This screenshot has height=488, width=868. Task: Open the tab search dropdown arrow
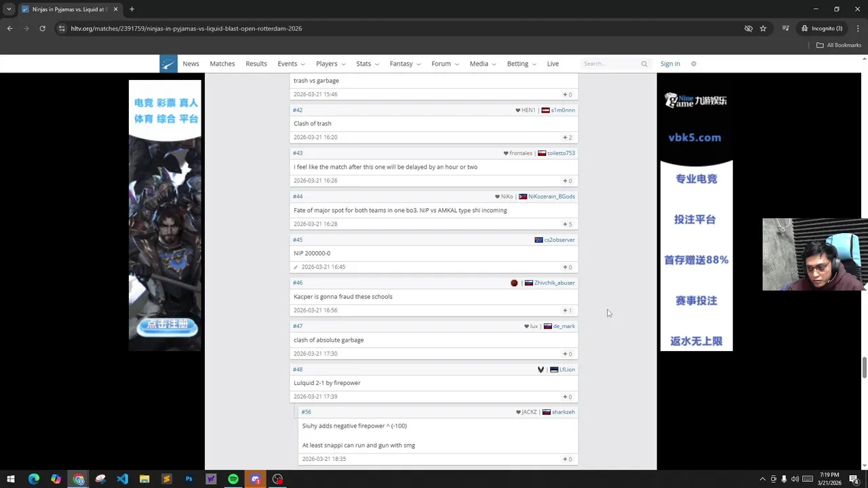pyautogui.click(x=9, y=9)
